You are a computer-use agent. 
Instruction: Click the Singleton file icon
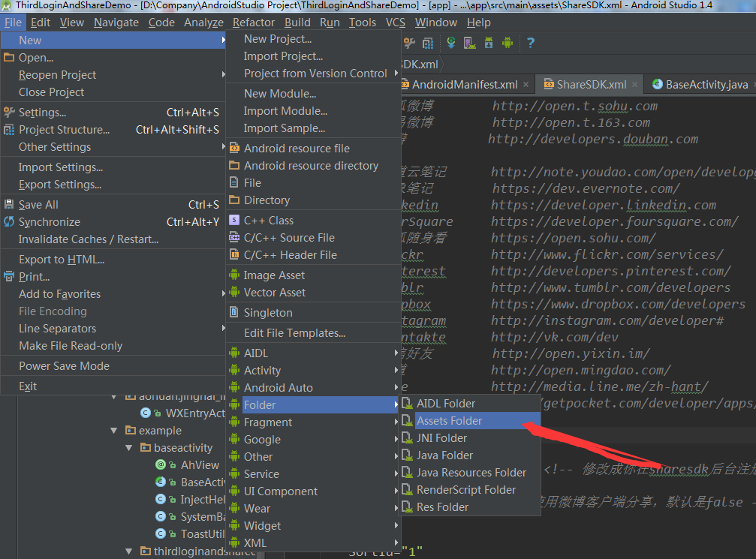[234, 312]
